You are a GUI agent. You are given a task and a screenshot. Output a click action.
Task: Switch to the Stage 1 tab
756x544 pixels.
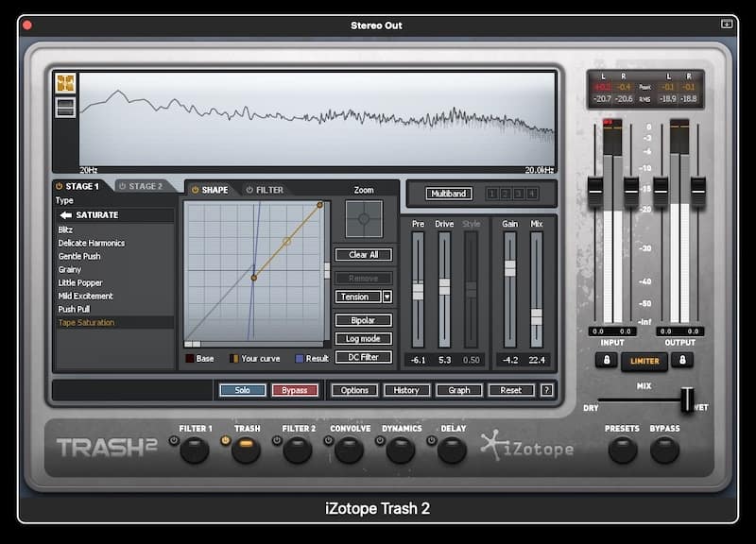point(82,186)
